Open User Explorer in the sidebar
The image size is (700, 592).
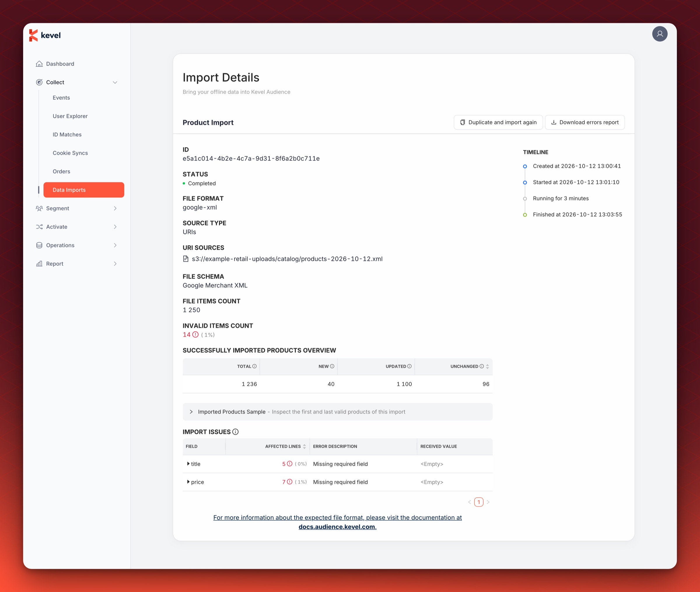point(70,116)
